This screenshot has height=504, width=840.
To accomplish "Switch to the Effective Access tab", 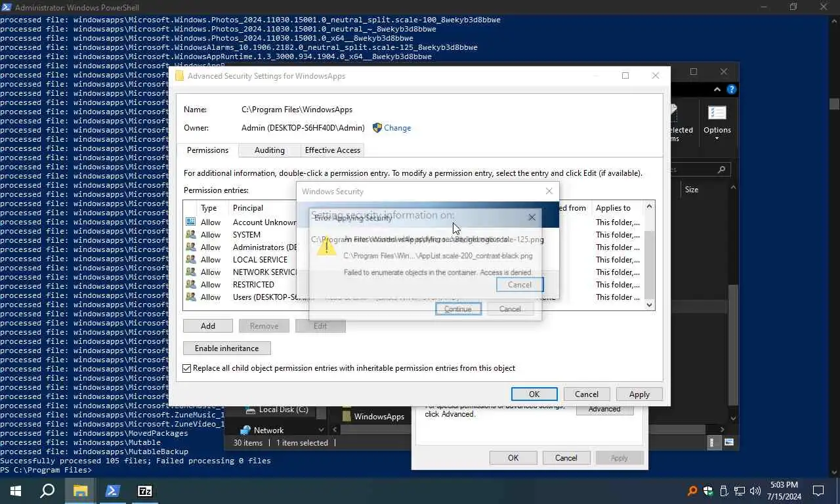I will [x=332, y=150].
